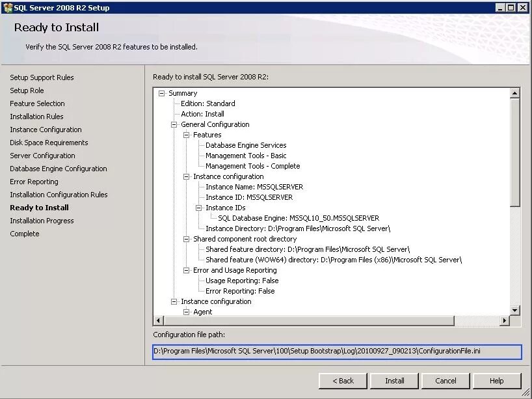This screenshot has width=532, height=399.
Task: Select Setup Support Rules step
Action: [42, 77]
